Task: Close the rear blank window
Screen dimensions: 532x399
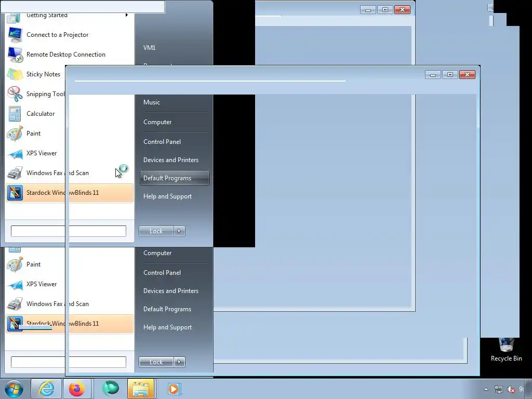Action: [403, 10]
